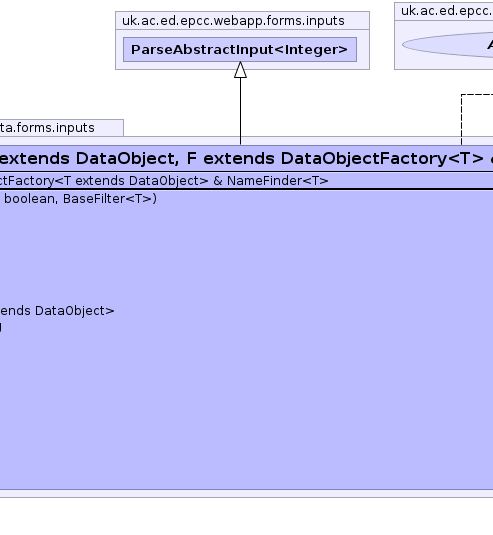
Task: Click the 'ctFactory<T extends DataObject>' type bound text
Action: coord(104,181)
